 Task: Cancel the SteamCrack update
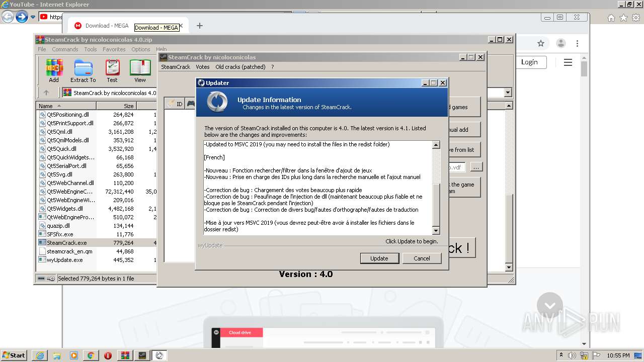[422, 258]
